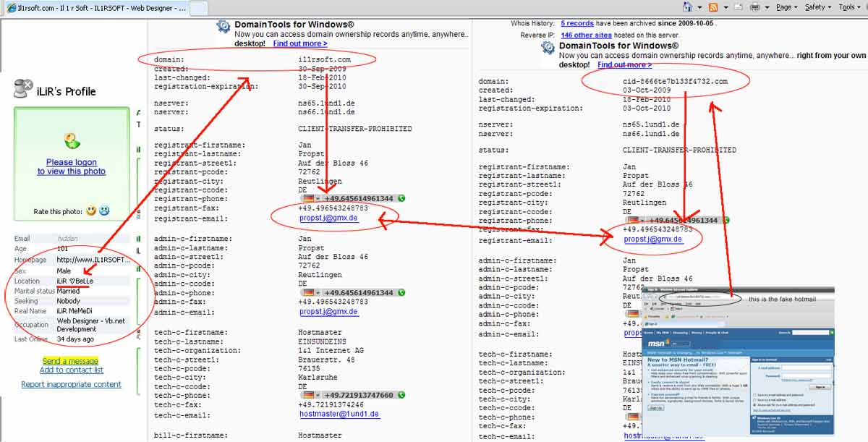Open the RSS feeds icon
The height and width of the screenshot is (442, 868).
tap(713, 7)
